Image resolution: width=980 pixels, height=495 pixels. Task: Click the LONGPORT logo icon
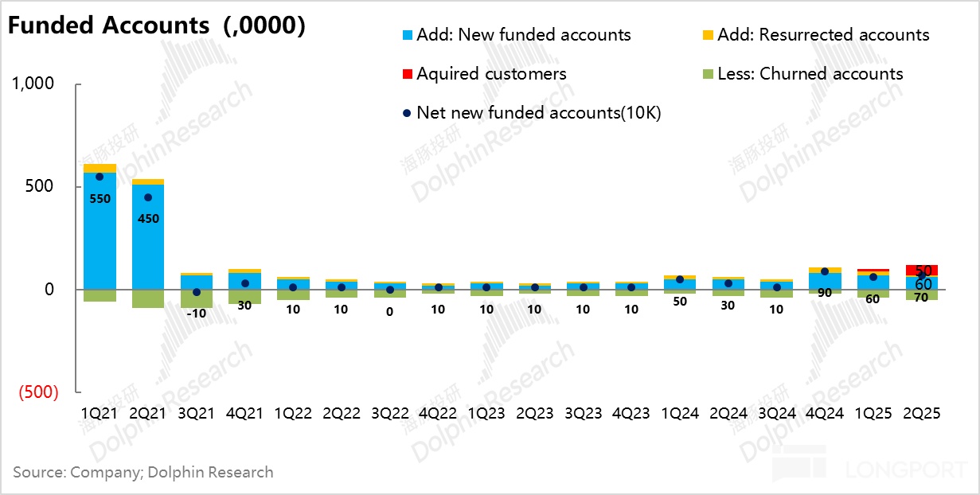(x=798, y=464)
